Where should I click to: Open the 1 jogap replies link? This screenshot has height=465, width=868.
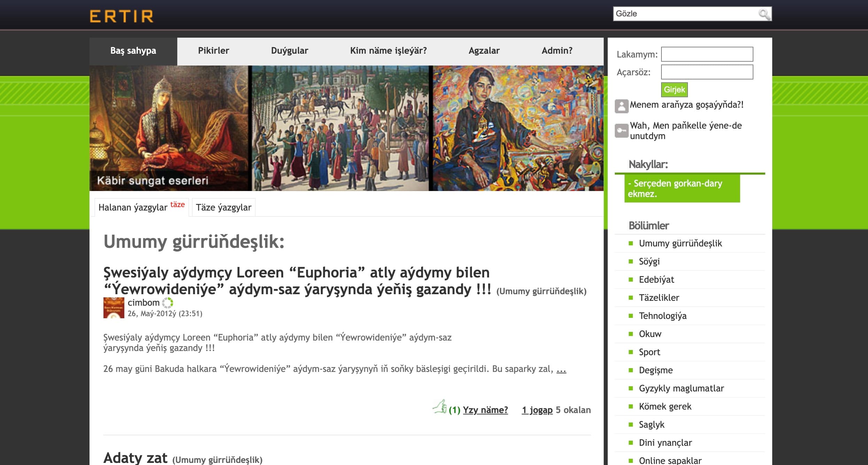537,410
